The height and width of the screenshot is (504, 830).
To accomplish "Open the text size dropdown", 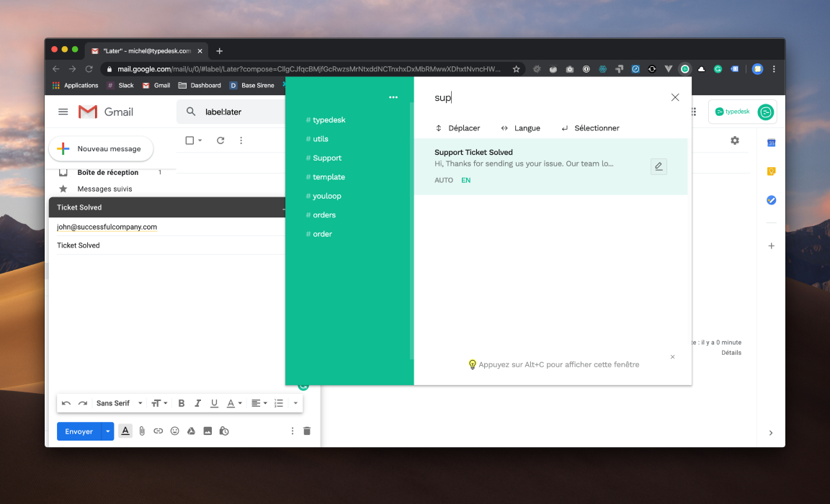I will pyautogui.click(x=159, y=403).
